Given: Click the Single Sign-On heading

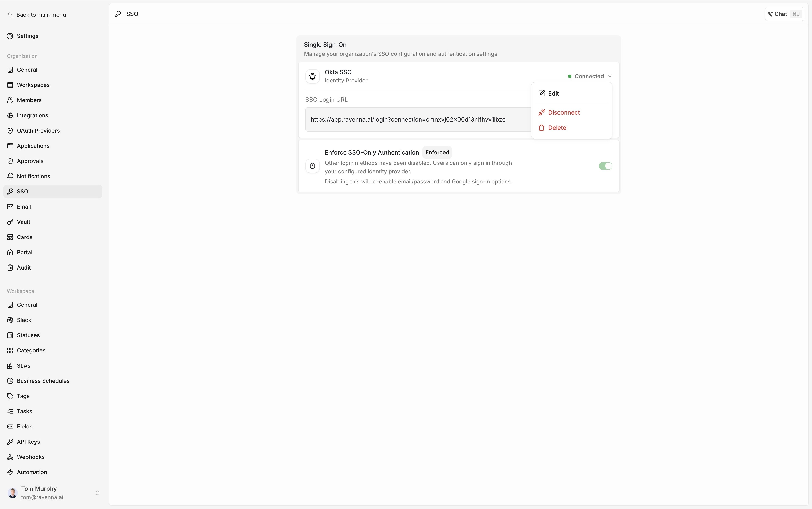Looking at the screenshot, I should pos(325,45).
